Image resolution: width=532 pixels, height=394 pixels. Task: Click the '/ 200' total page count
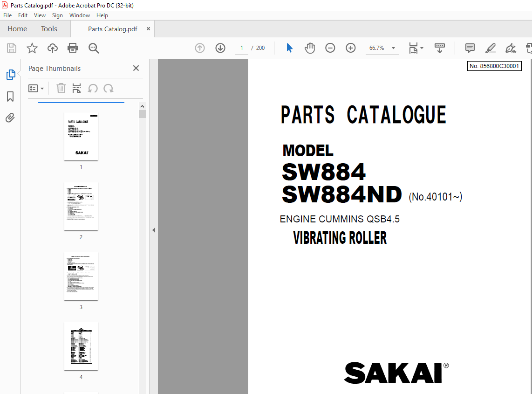(x=258, y=48)
